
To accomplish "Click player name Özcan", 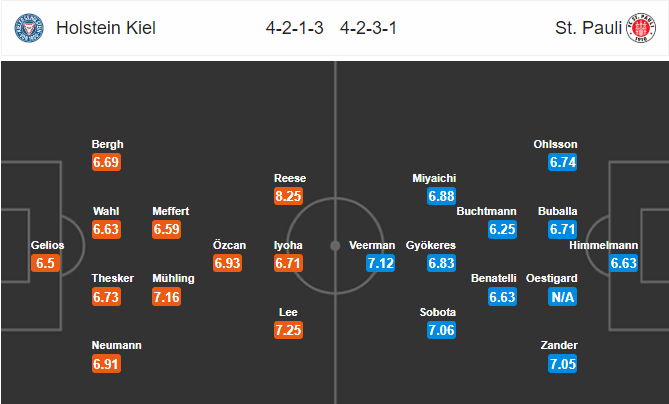I will (x=230, y=245).
